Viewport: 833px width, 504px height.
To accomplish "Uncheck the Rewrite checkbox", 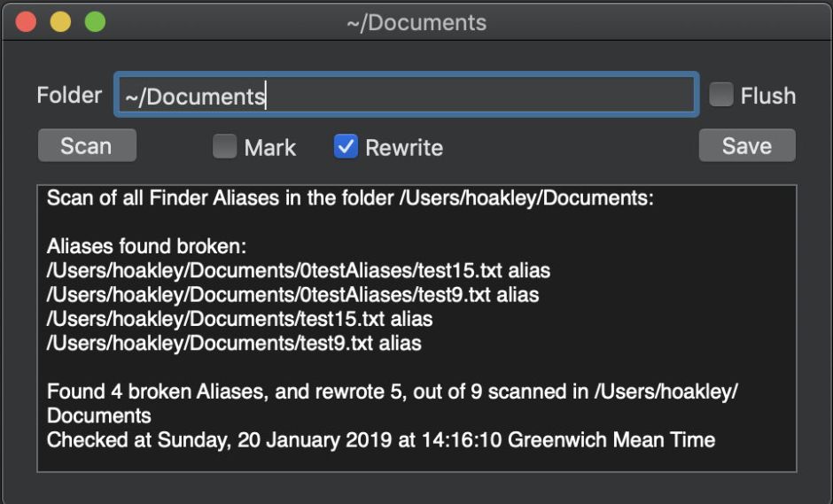I will [x=346, y=147].
